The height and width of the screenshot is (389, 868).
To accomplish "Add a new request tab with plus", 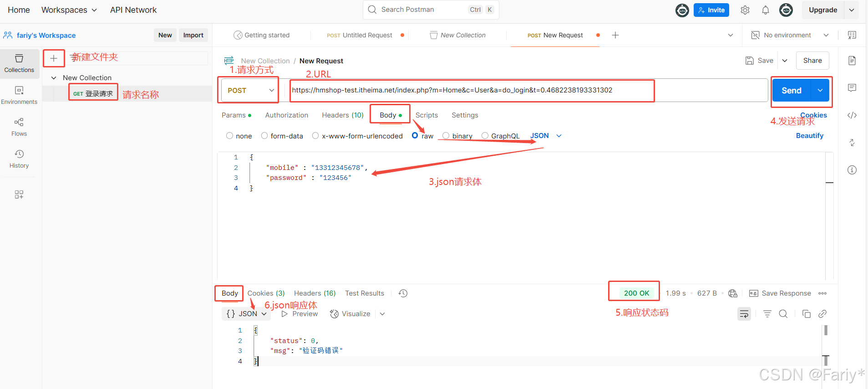I will tap(615, 35).
